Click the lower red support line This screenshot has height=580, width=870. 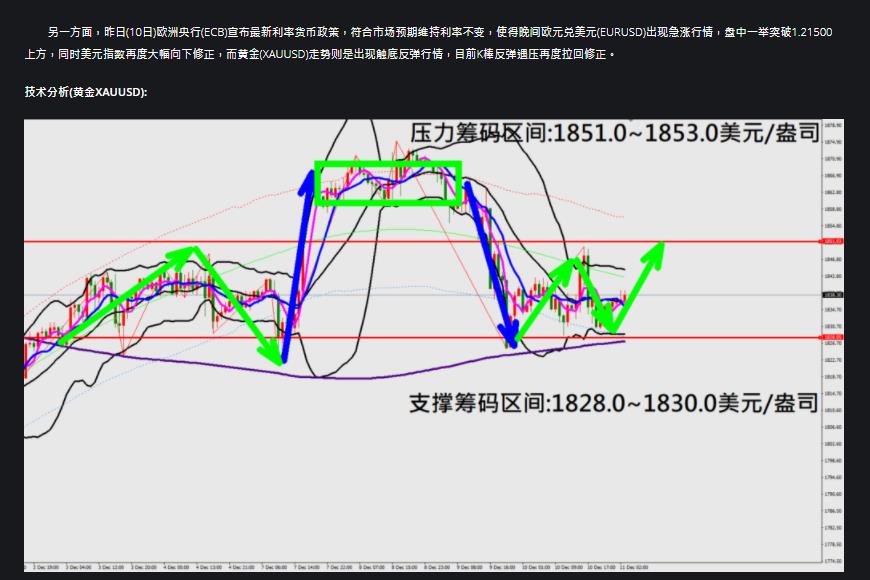(x=422, y=337)
